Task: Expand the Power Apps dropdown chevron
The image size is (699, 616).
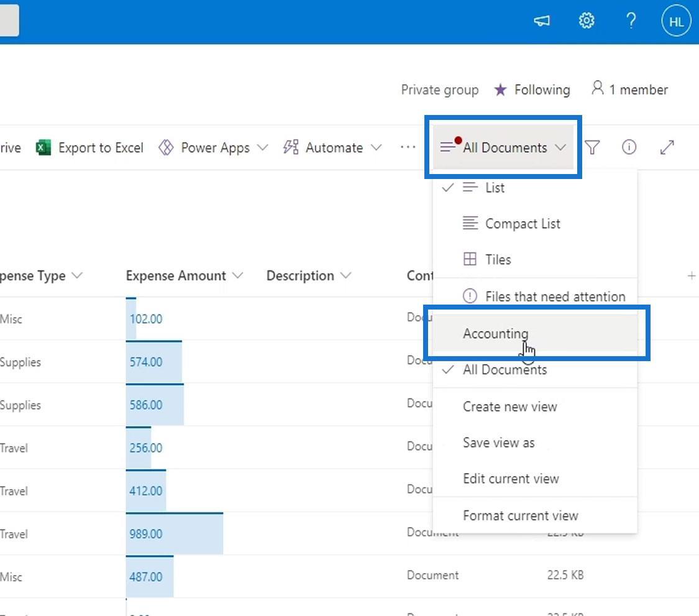Action: coord(263,147)
